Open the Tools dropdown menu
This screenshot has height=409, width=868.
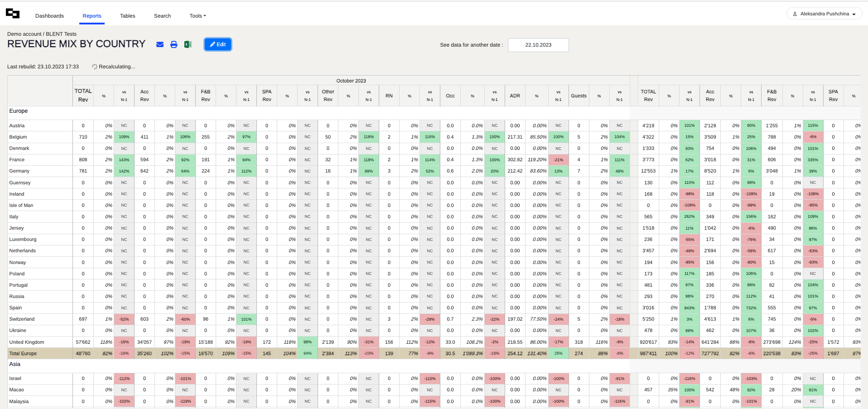coord(198,16)
